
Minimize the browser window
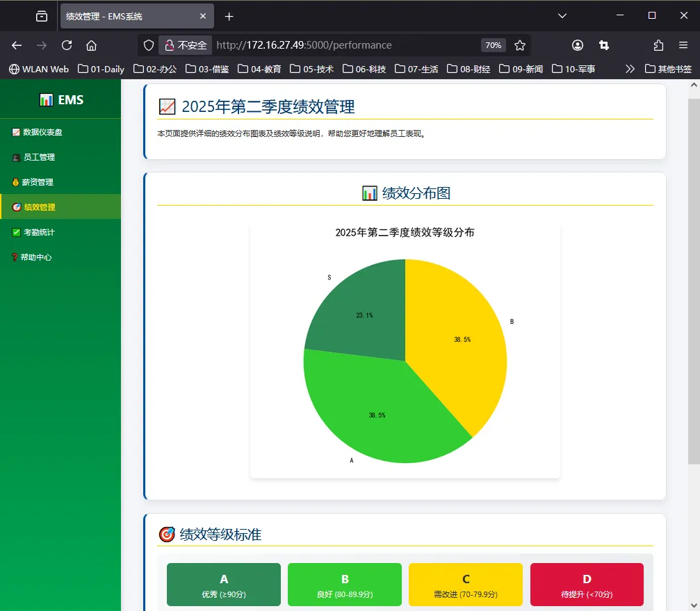[619, 15]
